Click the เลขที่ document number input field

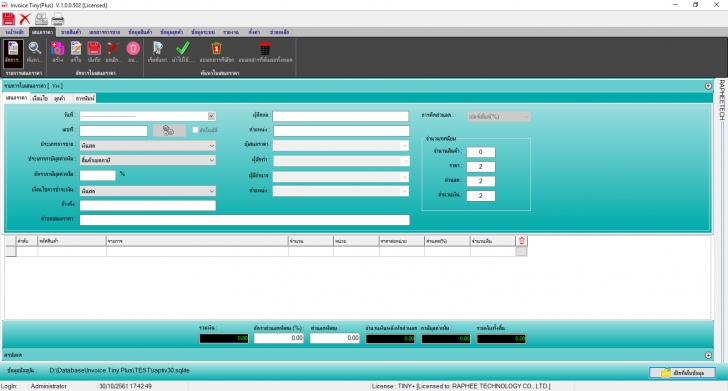point(113,130)
